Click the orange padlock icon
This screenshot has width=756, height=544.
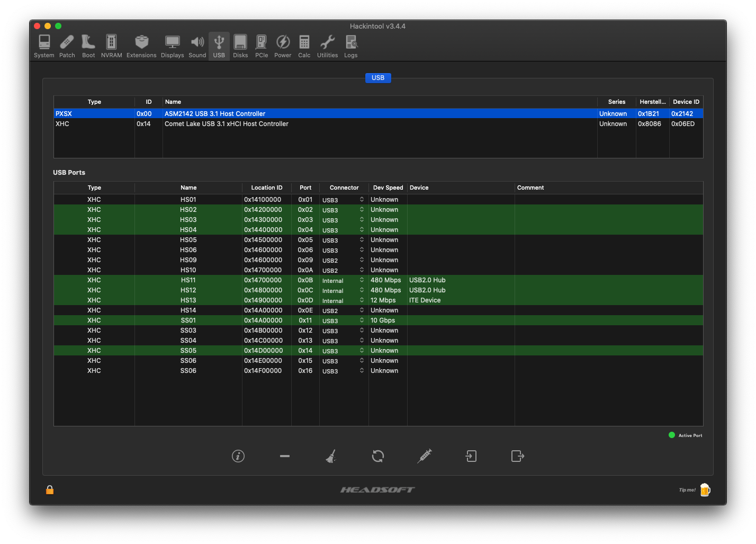pyautogui.click(x=50, y=490)
